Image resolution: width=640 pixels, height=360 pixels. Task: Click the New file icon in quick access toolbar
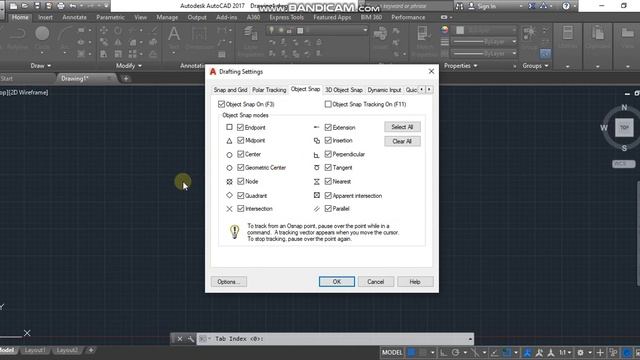13,6
